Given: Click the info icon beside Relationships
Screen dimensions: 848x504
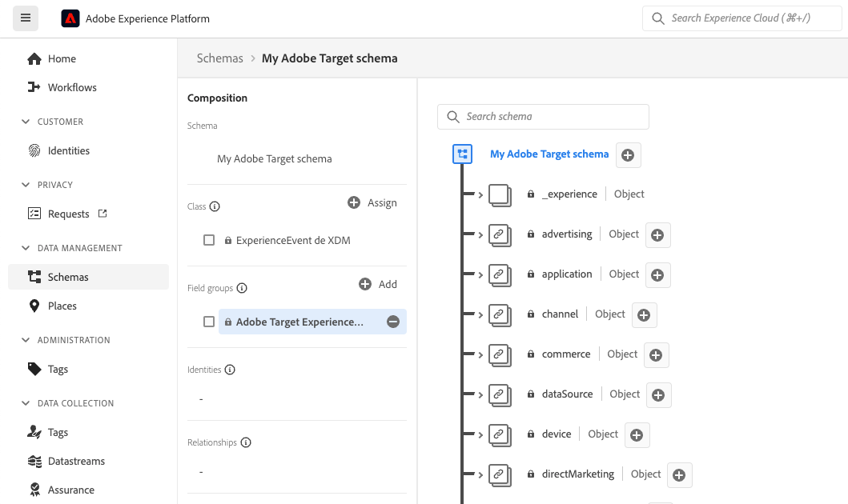Looking at the screenshot, I should click(x=246, y=442).
